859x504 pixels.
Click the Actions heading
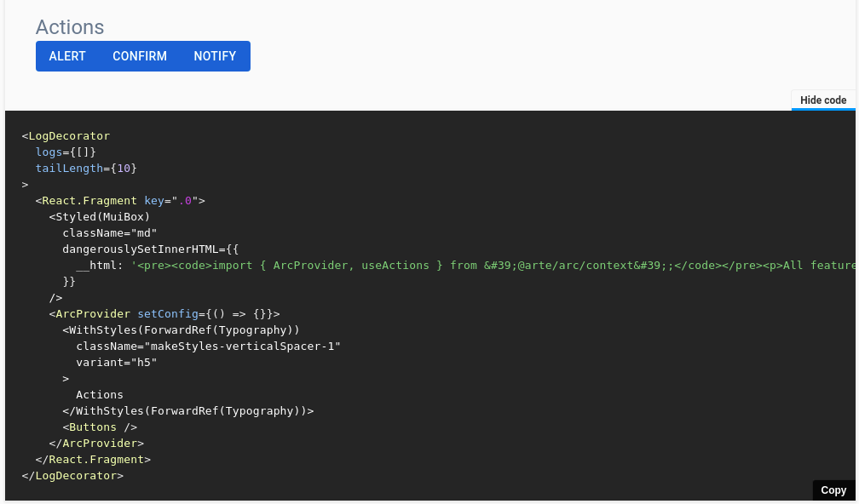click(70, 26)
